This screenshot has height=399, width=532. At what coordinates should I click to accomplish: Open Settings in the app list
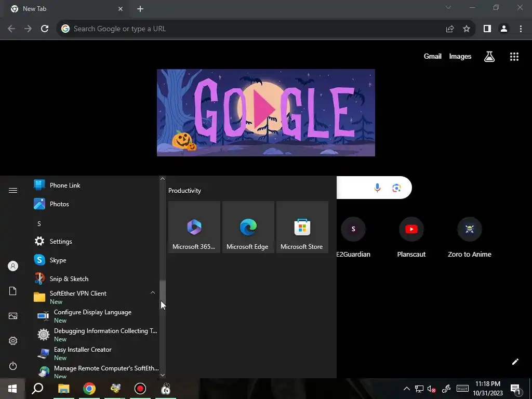point(95,241)
